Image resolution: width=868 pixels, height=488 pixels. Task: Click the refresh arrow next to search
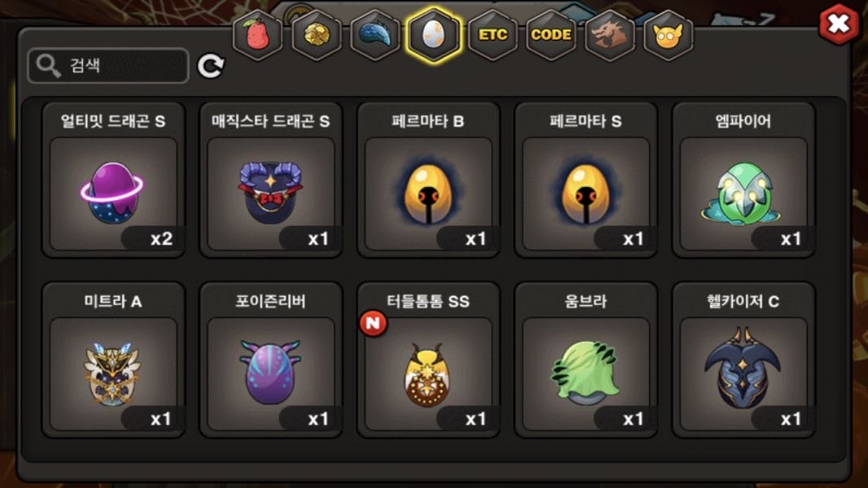coord(211,66)
